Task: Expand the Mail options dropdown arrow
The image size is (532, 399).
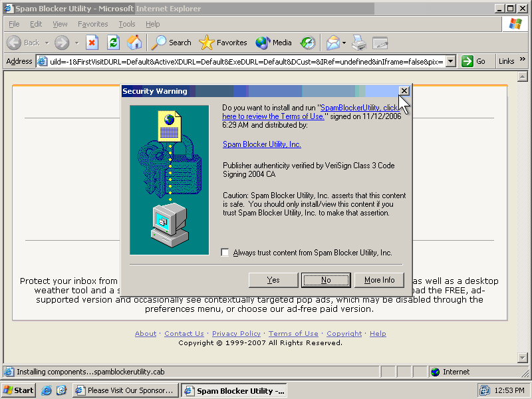Action: tap(344, 43)
